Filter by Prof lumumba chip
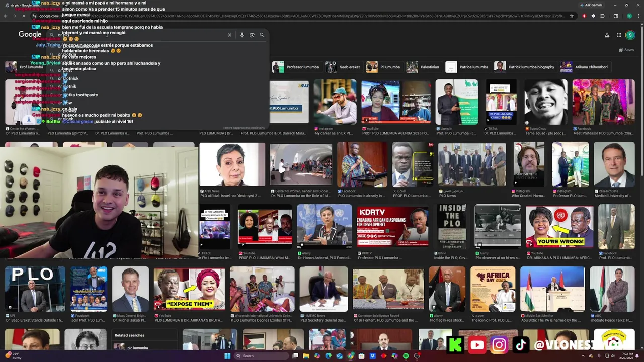This screenshot has width=644, height=362. coord(25,67)
